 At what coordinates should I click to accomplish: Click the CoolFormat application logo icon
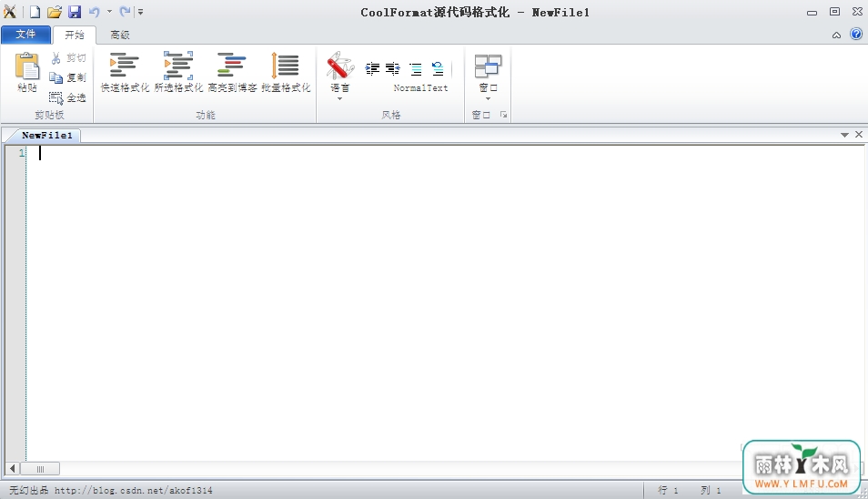pos(9,11)
